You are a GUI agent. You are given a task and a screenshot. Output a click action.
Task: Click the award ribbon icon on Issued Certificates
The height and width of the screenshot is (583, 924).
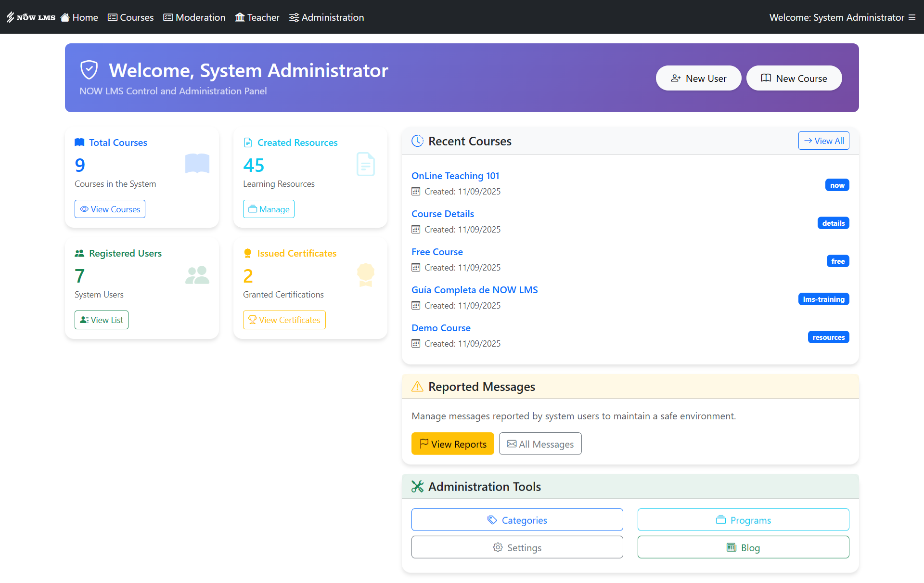tap(366, 275)
